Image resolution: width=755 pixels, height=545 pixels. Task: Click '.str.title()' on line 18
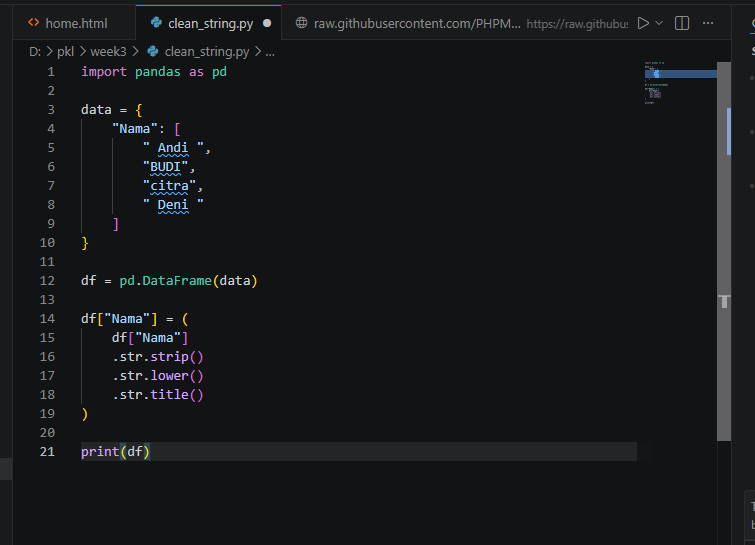click(x=158, y=395)
